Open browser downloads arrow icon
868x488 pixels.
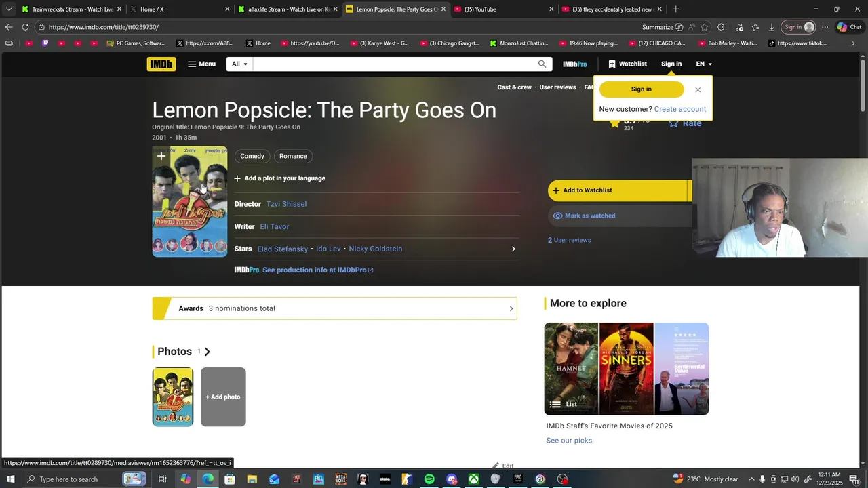click(772, 27)
